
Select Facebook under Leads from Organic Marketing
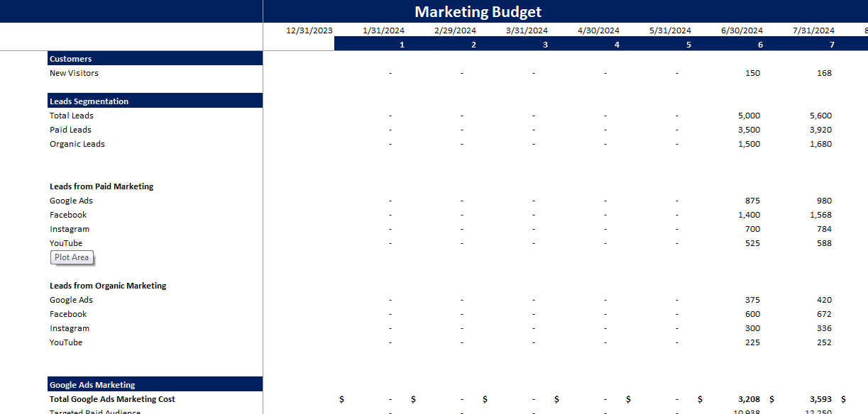coord(67,313)
